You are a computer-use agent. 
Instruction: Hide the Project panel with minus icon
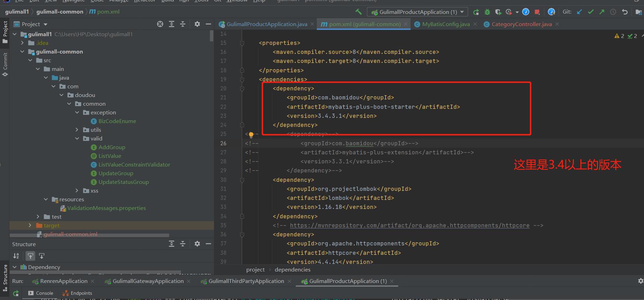[208, 24]
